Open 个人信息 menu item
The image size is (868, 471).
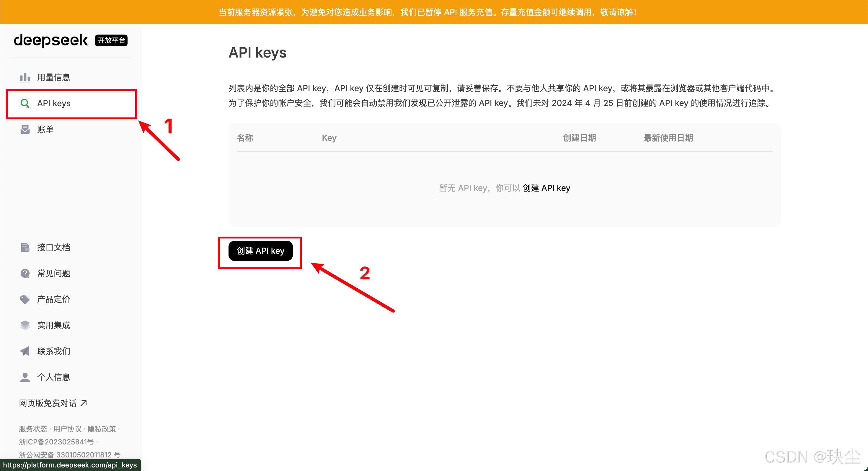click(x=53, y=377)
